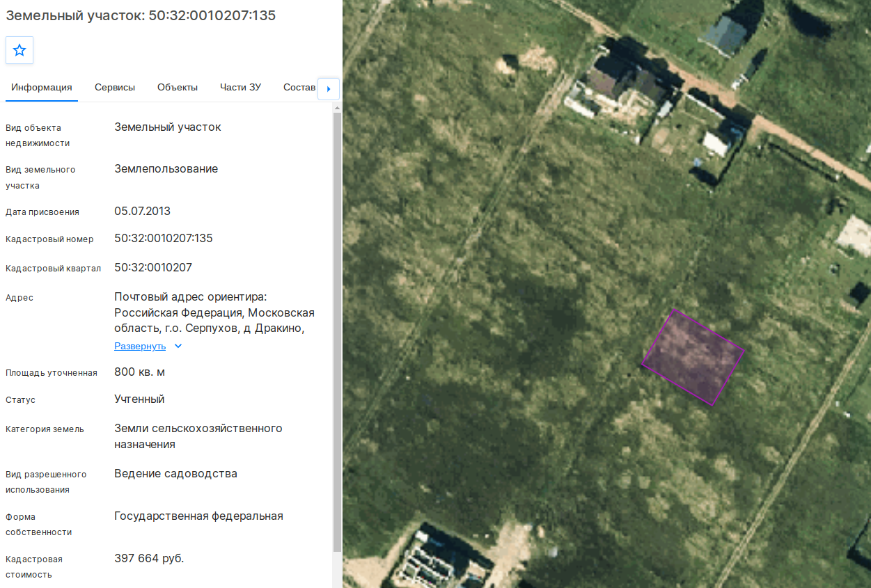Image resolution: width=871 pixels, height=588 pixels.
Task: Open the Части ЗУ tab
Action: (240, 87)
